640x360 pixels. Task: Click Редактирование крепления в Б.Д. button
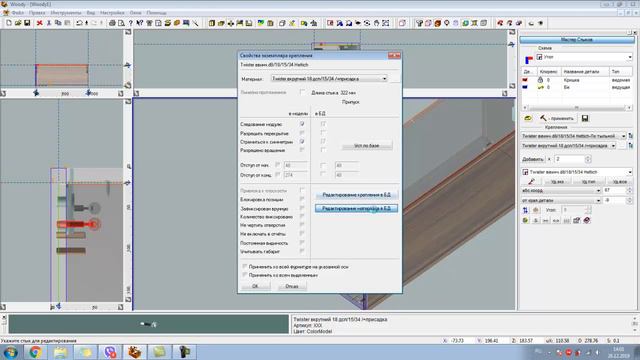point(356,195)
